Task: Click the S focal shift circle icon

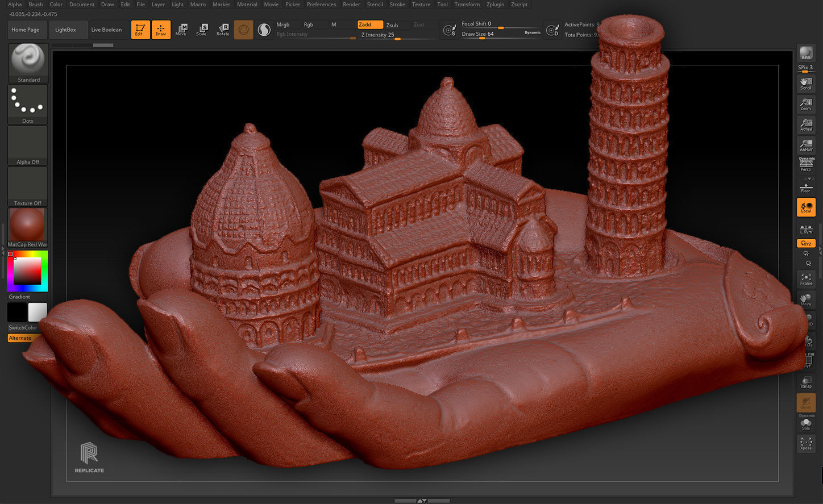Action: pyautogui.click(x=450, y=30)
